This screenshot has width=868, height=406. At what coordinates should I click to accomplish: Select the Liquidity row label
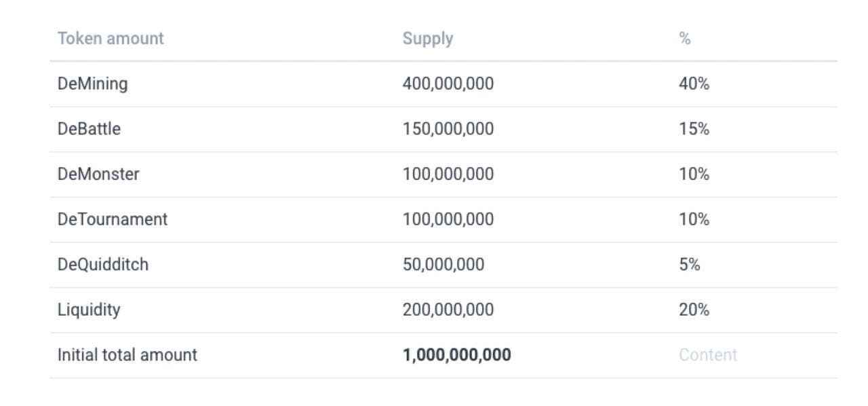point(89,310)
